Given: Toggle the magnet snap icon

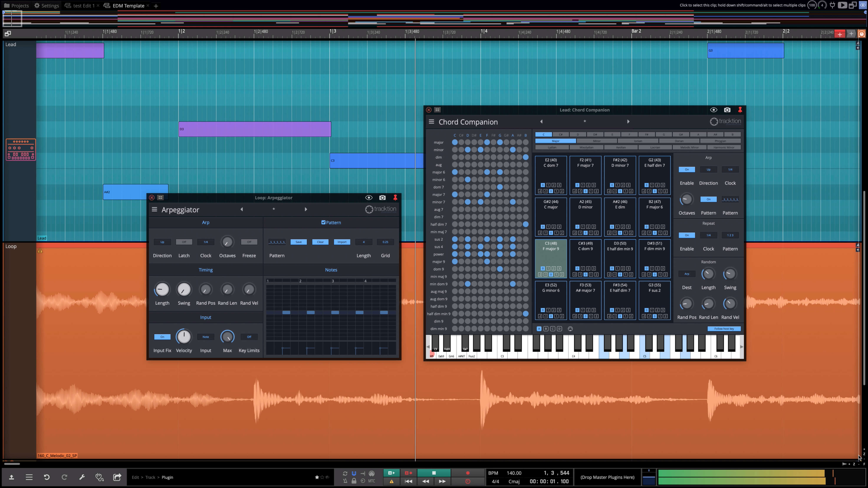Looking at the screenshot, I should pyautogui.click(x=354, y=473).
